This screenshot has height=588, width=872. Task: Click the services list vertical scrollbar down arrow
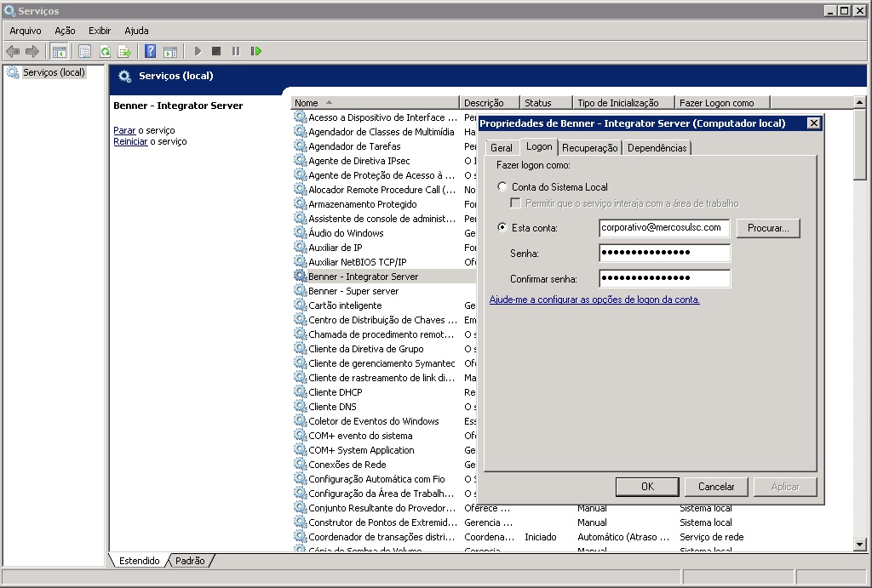pos(859,545)
